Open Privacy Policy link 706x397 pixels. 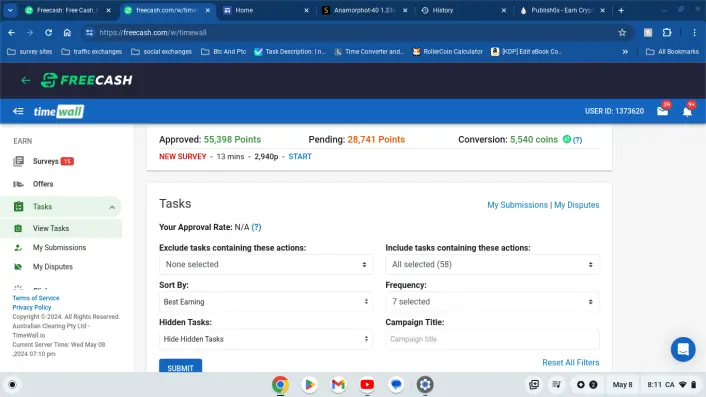(x=32, y=307)
